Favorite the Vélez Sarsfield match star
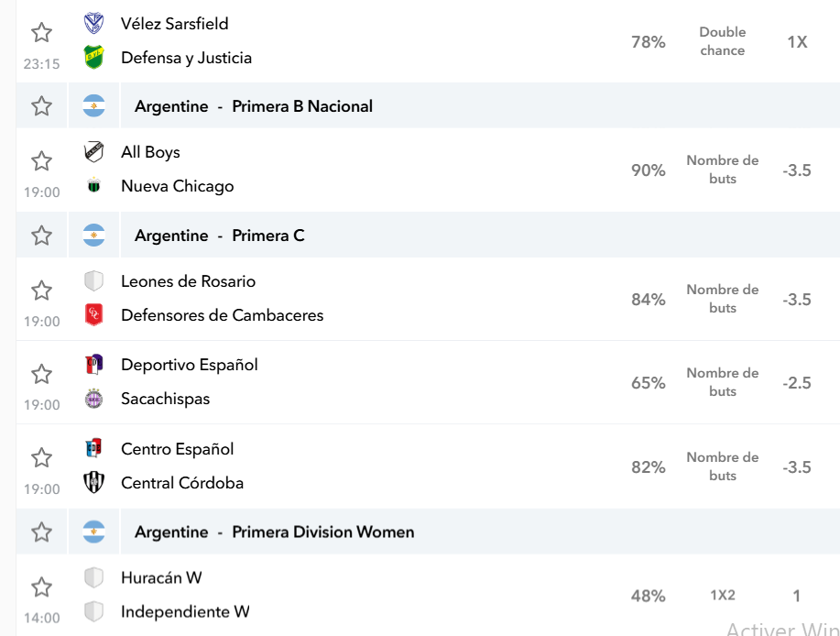Image resolution: width=840 pixels, height=636 pixels. point(41,33)
